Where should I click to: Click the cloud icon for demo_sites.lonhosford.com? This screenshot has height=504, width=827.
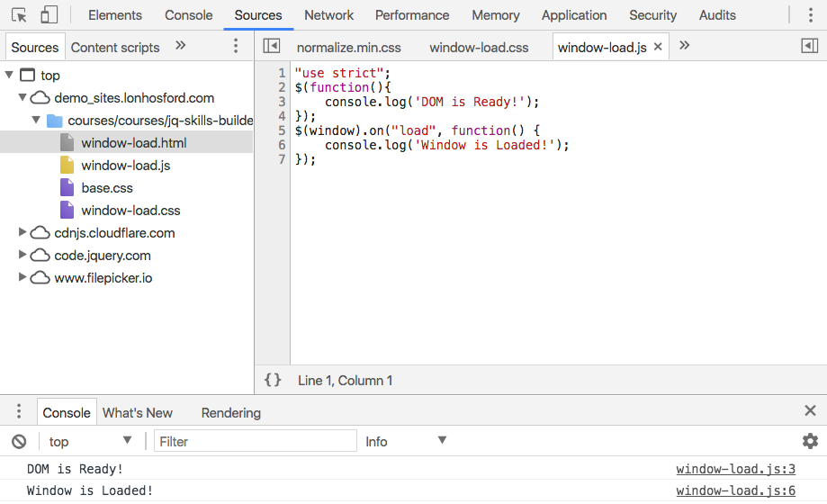[x=40, y=97]
